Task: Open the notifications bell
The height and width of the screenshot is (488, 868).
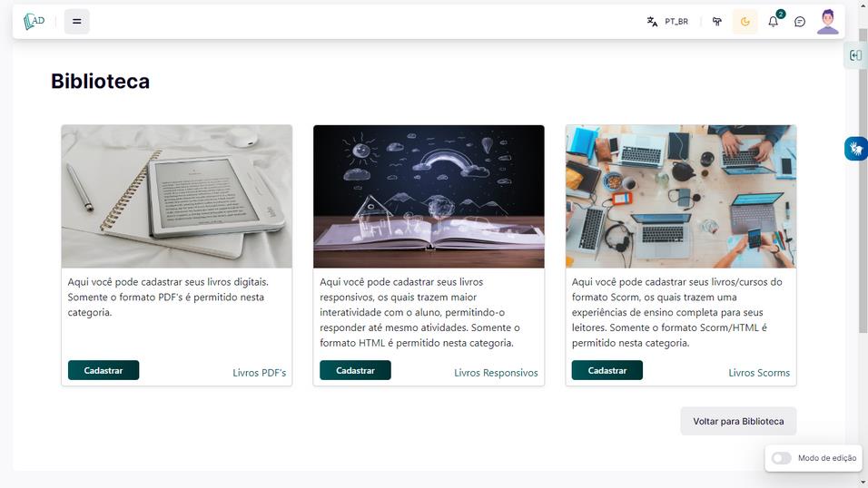Action: point(774,22)
